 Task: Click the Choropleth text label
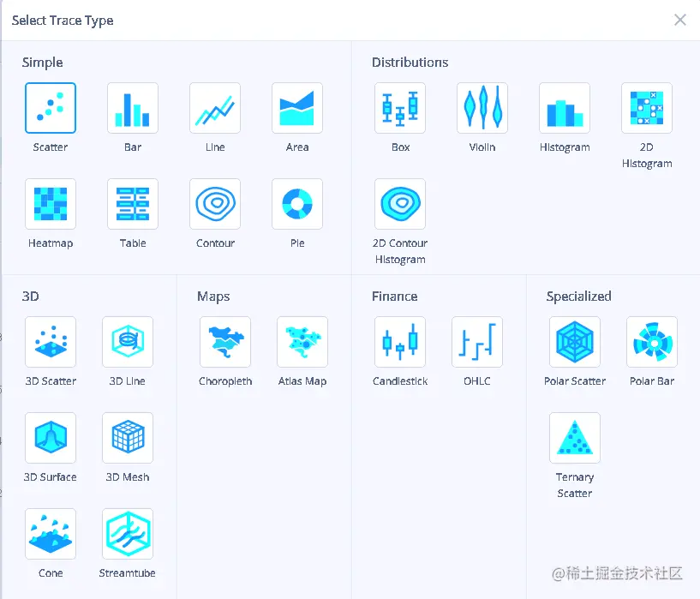point(225,381)
